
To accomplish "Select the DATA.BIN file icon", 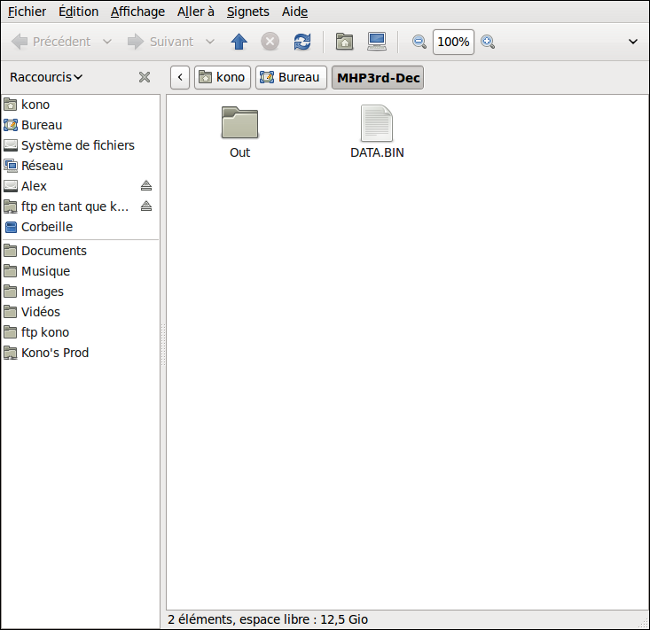I will [x=377, y=123].
